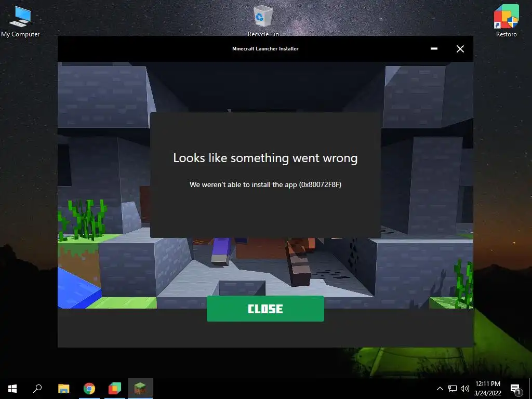Launch File Explorer from the taskbar
532x399 pixels.
pyautogui.click(x=63, y=389)
